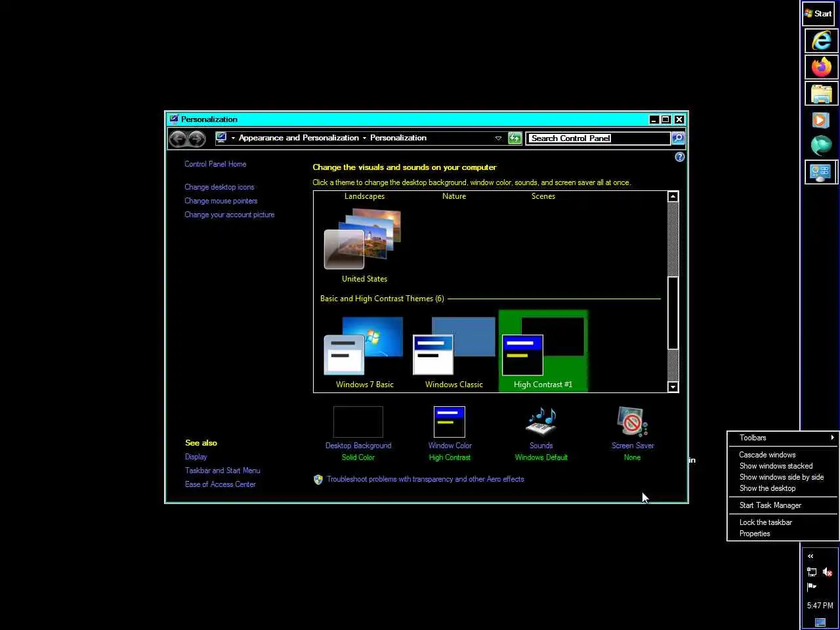840x630 pixels.
Task: Expand the Toolbars submenu
Action: click(x=783, y=438)
